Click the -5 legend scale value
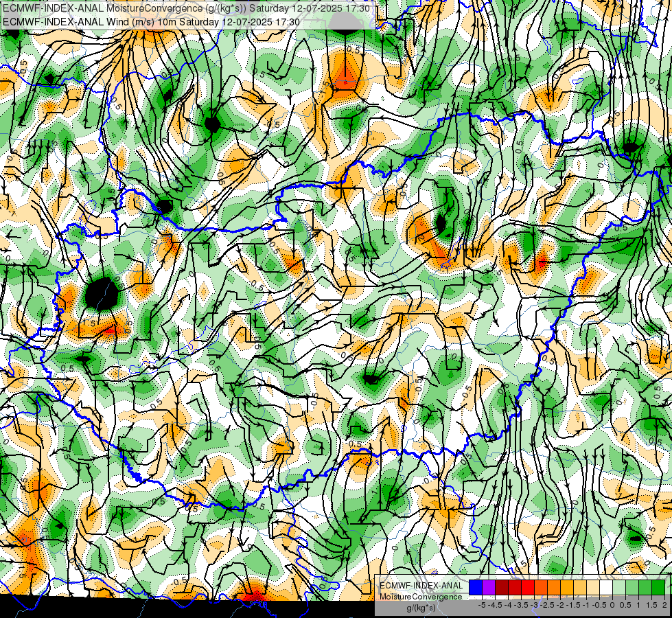Screen dimensions: 672x618 (x=482, y=605)
